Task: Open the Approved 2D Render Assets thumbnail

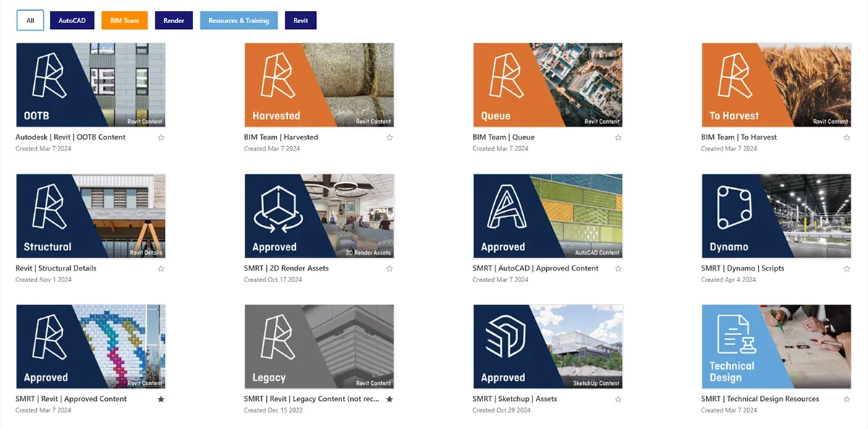Action: point(319,216)
